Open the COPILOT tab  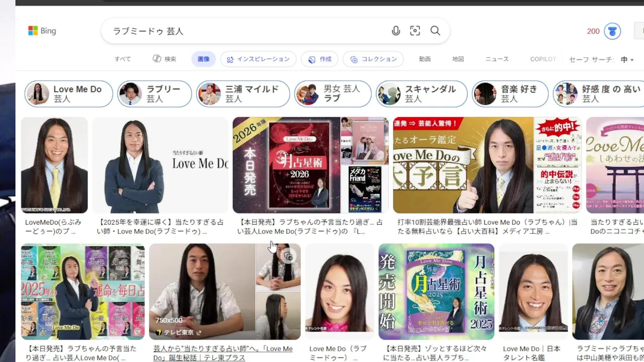(543, 59)
